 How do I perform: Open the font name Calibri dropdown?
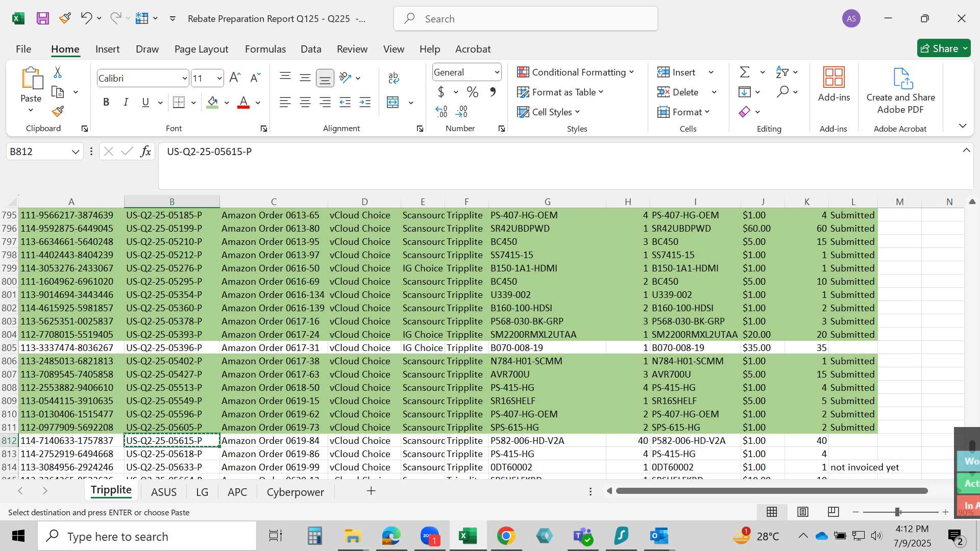tap(184, 78)
